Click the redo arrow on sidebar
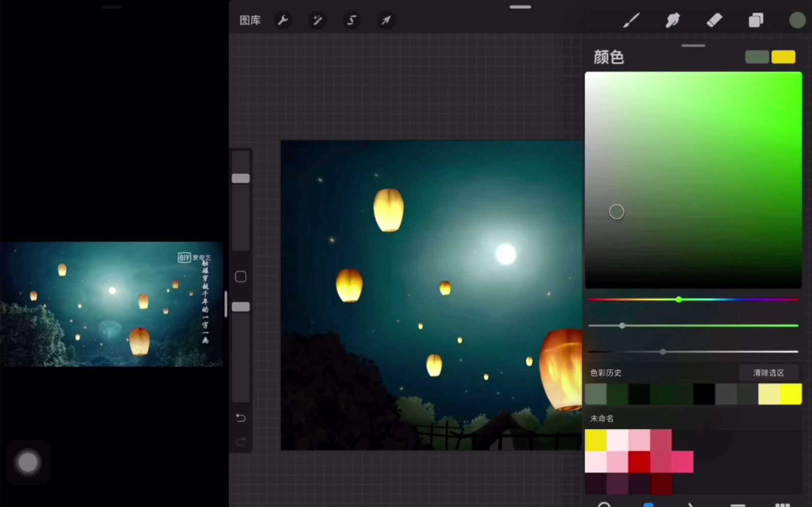812x507 pixels. tap(241, 441)
